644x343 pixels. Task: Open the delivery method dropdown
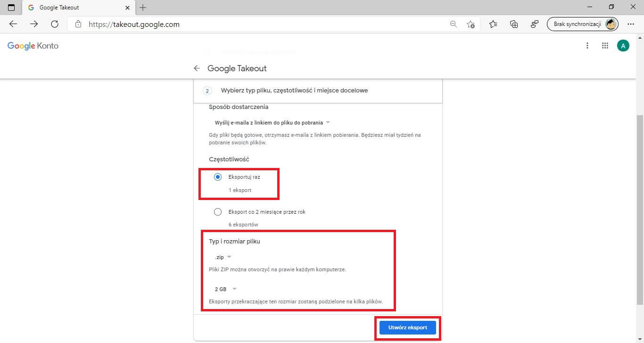272,123
